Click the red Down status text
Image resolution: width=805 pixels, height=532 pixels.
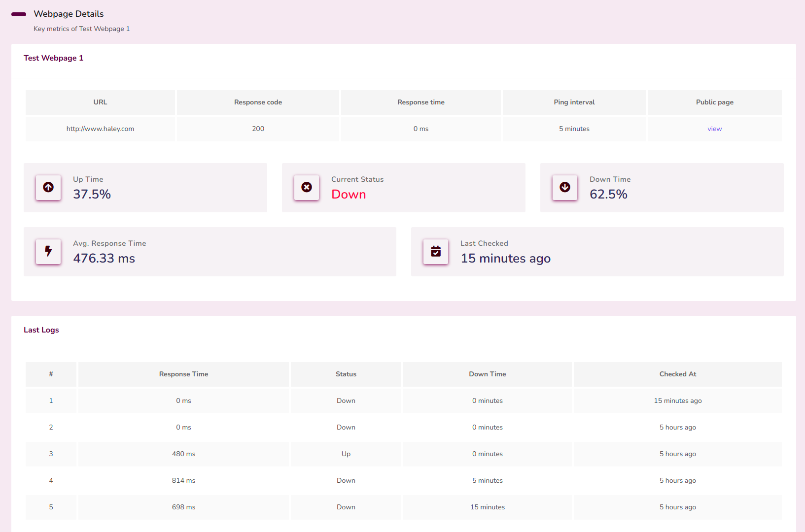click(349, 195)
